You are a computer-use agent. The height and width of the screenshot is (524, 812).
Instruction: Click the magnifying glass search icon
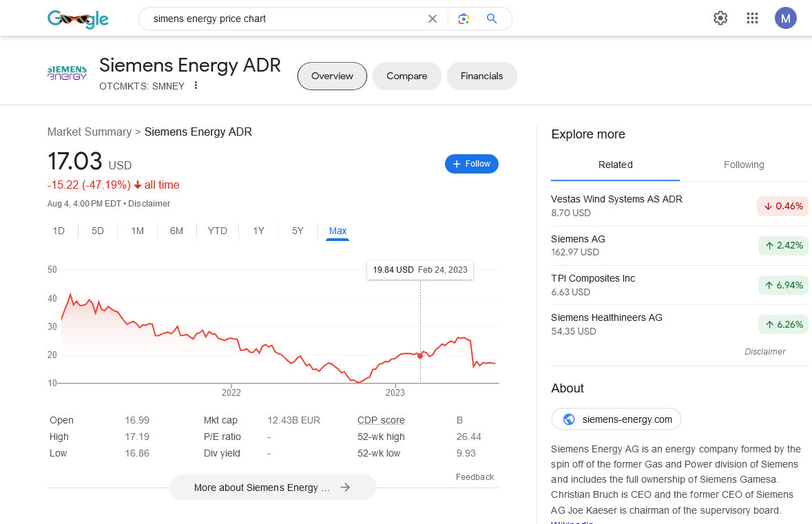[492, 19]
